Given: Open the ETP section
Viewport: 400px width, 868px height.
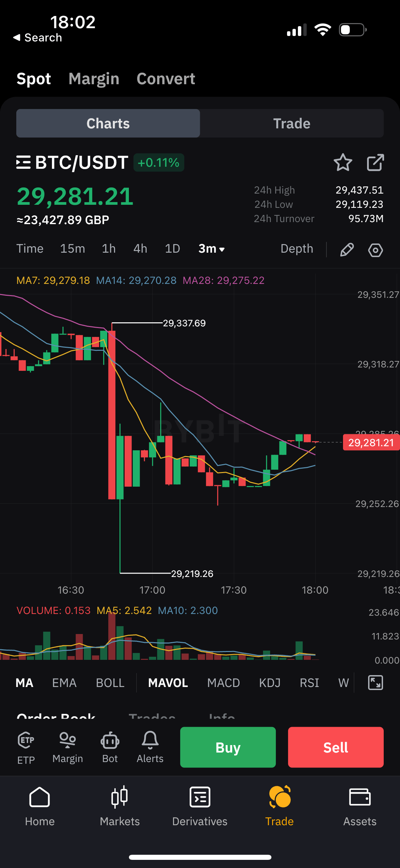Looking at the screenshot, I should click(x=26, y=746).
